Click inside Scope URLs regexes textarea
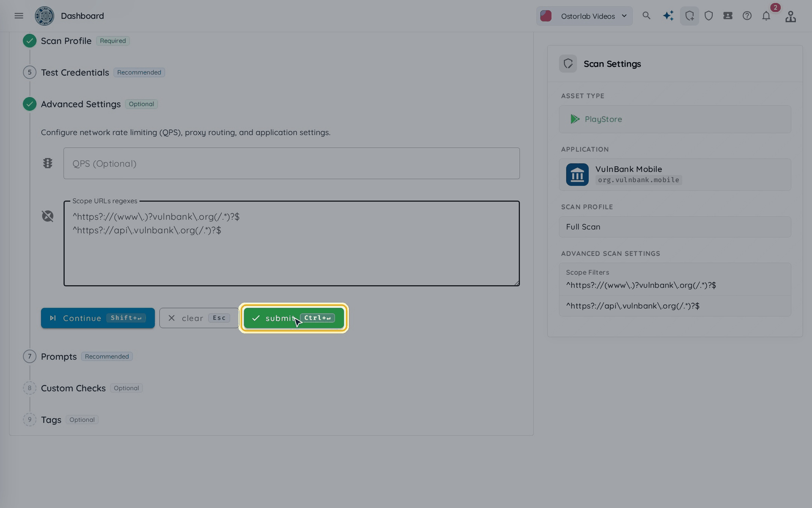 [291, 243]
